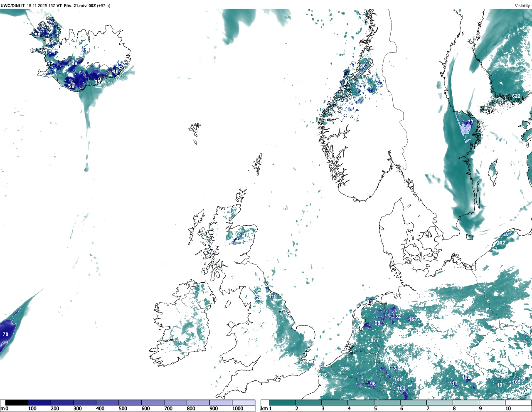Click the '73' value on the Swedish coast
The height and width of the screenshot is (412, 532).
470,122
